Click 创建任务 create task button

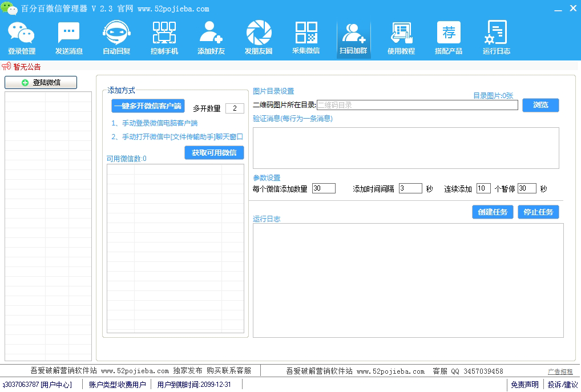(493, 212)
